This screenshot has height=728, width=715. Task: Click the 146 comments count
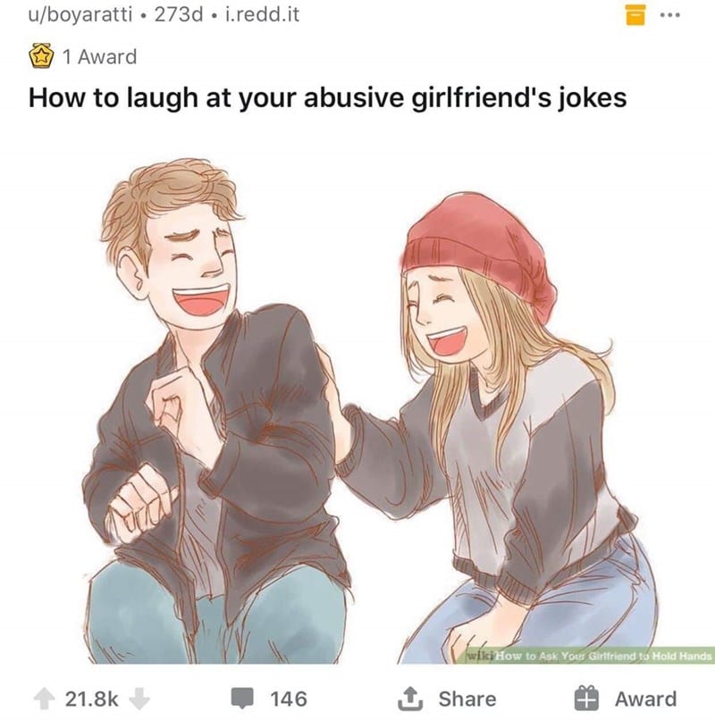tap(289, 699)
